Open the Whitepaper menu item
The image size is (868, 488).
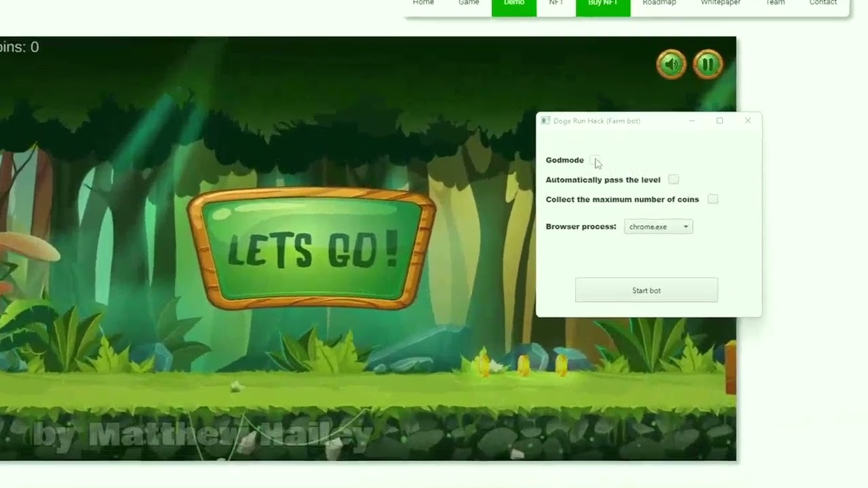click(x=720, y=3)
